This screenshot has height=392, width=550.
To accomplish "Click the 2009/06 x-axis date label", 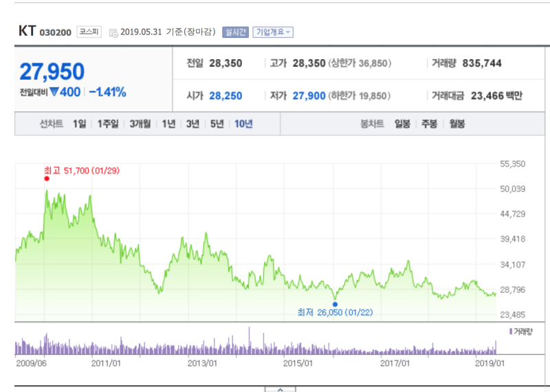I will point(31,363).
